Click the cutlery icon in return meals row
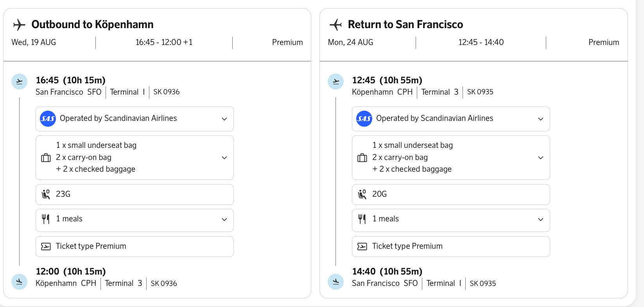This screenshot has height=307, width=644. tap(362, 219)
